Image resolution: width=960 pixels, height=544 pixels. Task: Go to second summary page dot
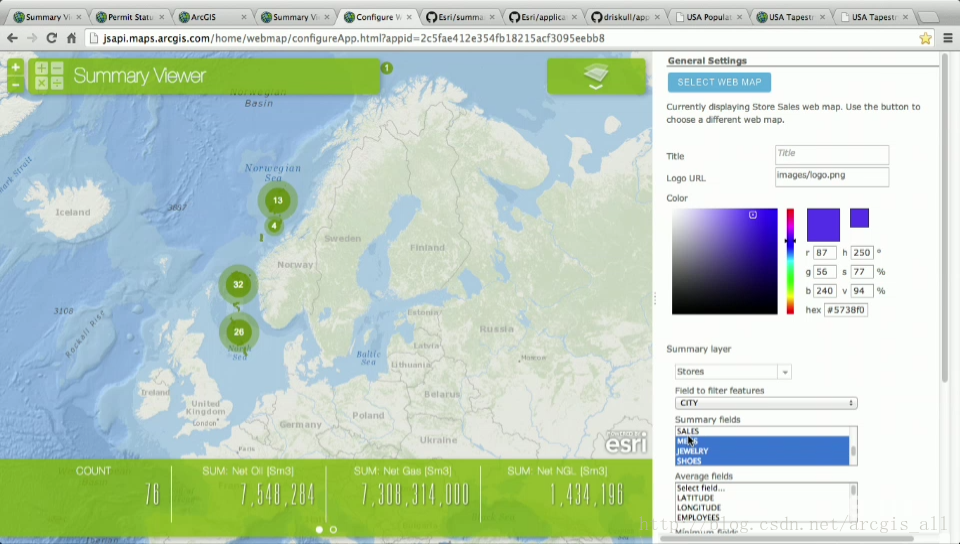coord(333,529)
